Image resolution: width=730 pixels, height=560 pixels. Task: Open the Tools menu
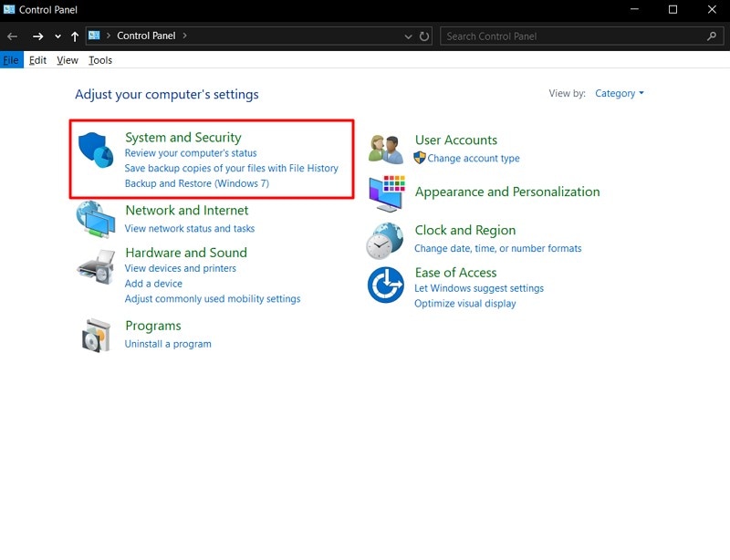coord(100,60)
